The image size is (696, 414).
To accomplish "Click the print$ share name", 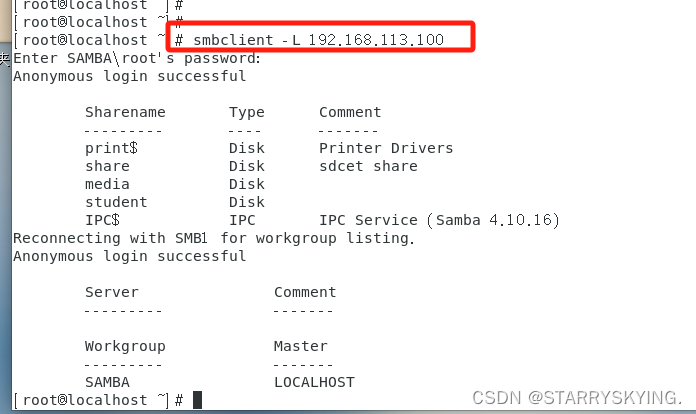I will [x=111, y=148].
